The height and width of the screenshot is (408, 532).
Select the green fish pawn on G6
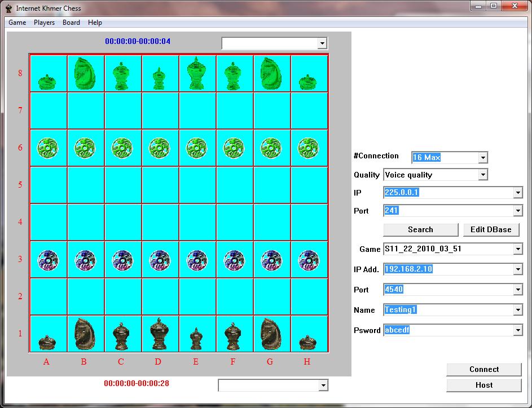coord(271,148)
